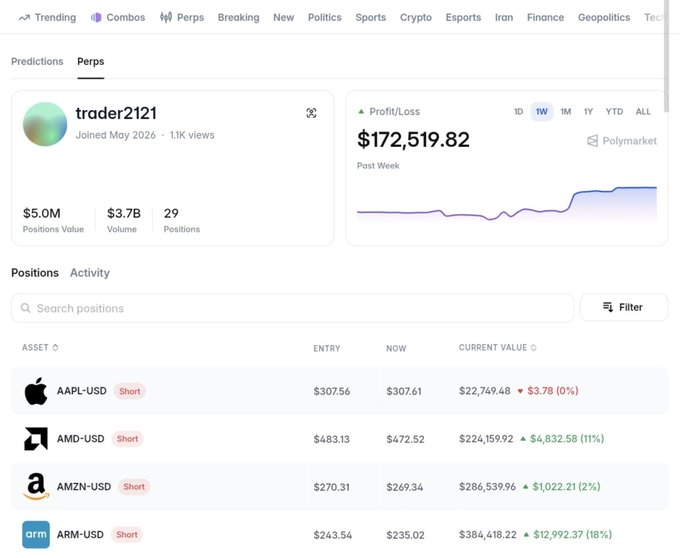Select the ALL profit range
The height and width of the screenshot is (558, 680).
[643, 112]
